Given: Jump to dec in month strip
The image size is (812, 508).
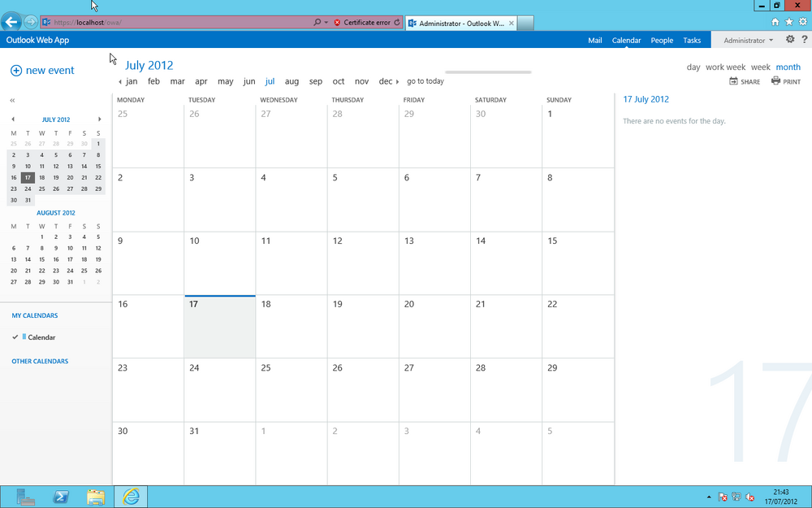Looking at the screenshot, I should (x=385, y=81).
